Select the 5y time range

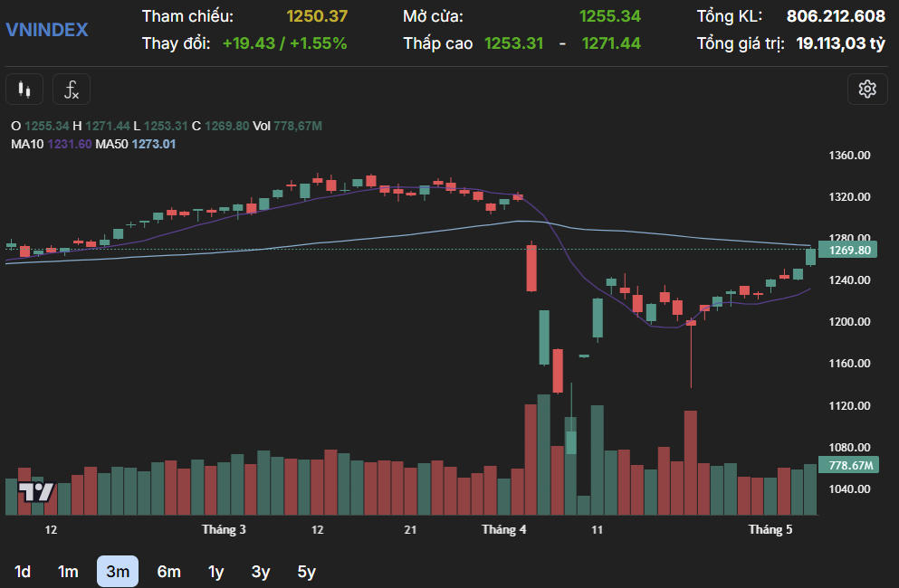307,572
